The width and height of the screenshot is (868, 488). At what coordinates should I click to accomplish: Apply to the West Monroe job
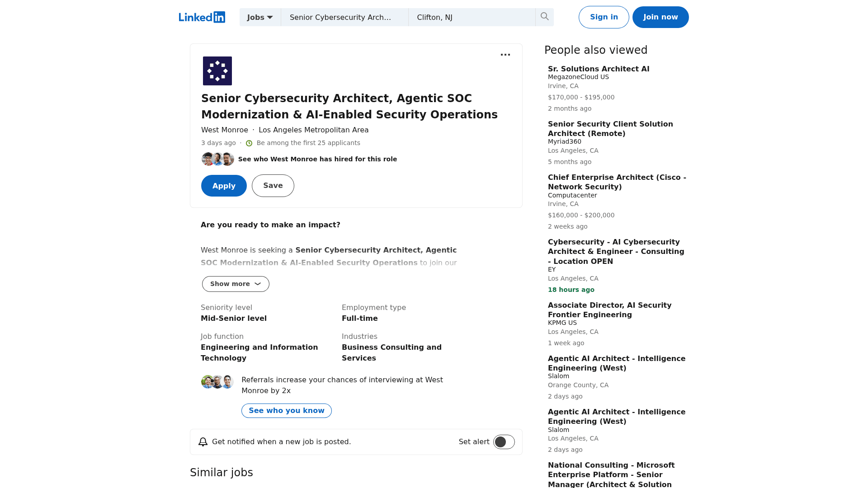click(x=224, y=186)
